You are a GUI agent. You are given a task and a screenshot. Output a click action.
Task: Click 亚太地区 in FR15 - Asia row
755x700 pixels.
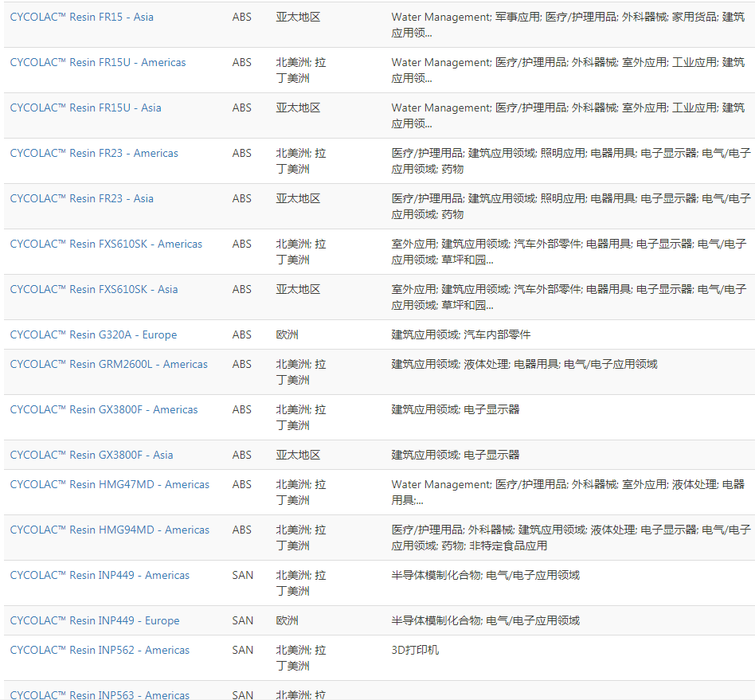pyautogui.click(x=298, y=17)
